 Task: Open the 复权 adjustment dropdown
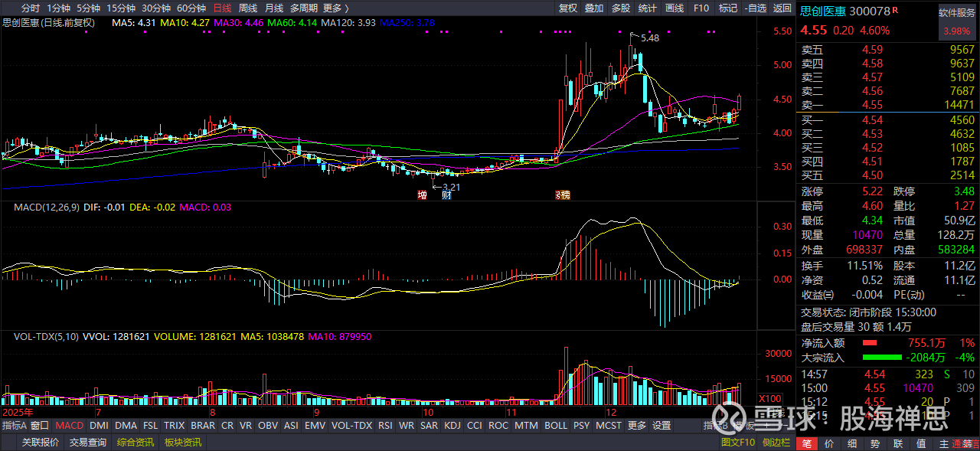tap(567, 8)
